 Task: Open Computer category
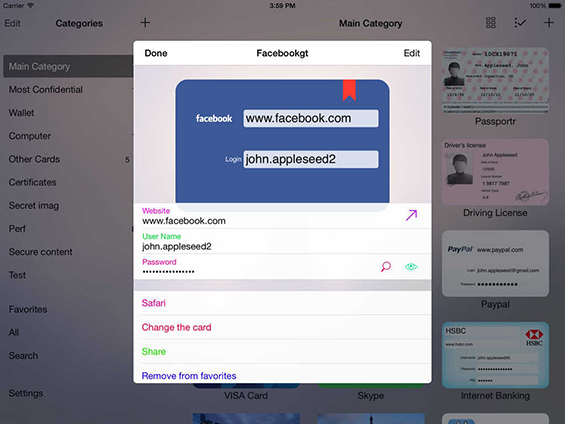pos(30,136)
